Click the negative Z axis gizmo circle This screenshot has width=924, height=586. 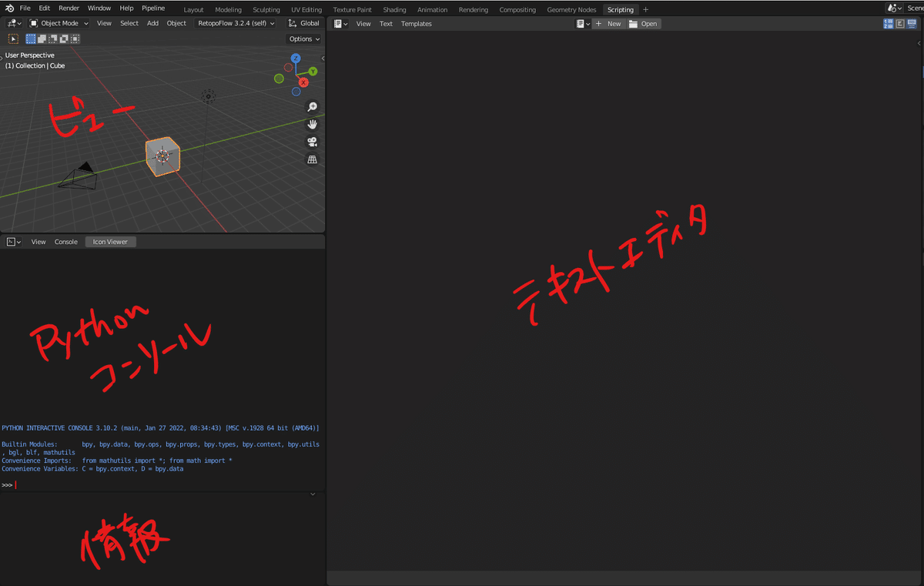(296, 92)
